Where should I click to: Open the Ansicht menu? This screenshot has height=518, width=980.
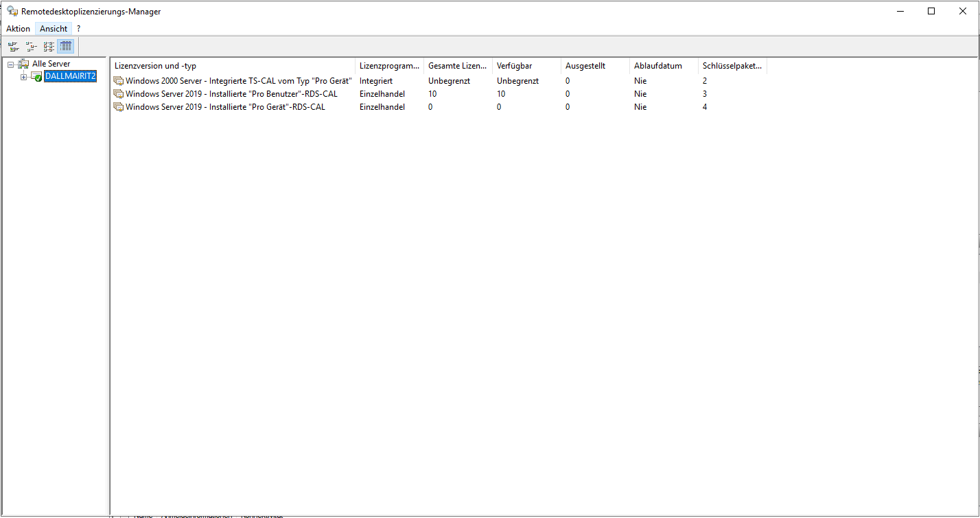click(x=54, y=29)
